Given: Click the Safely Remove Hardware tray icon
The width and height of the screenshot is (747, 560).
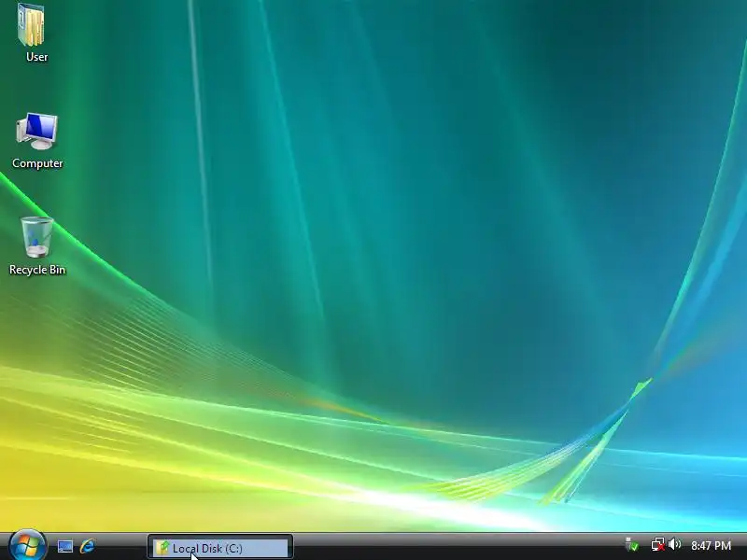Looking at the screenshot, I should coord(632,544).
